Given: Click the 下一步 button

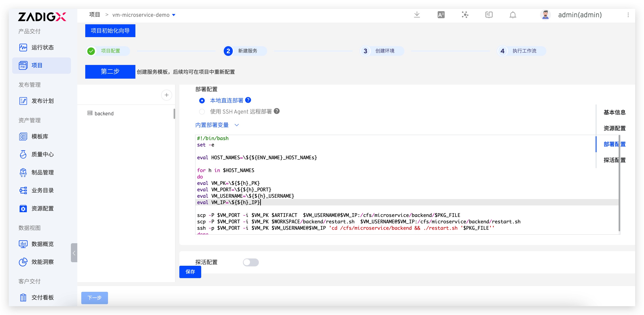Looking at the screenshot, I should 95,298.
